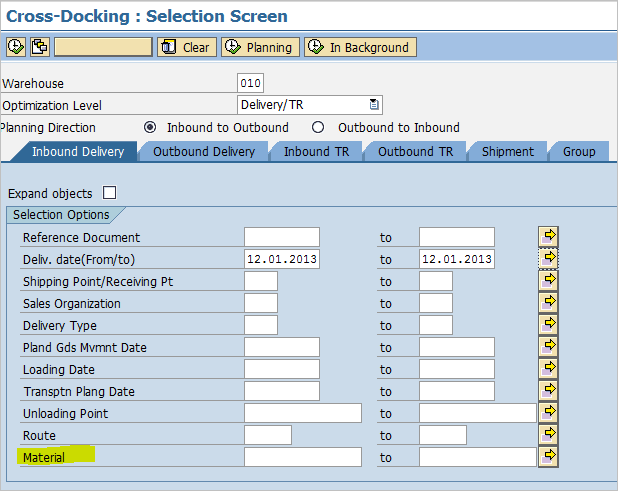Open multiple selection for Deliv. date

(548, 259)
